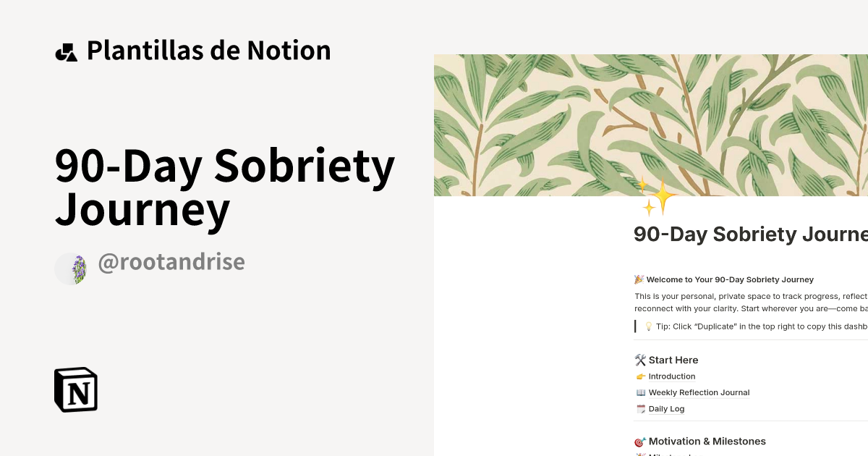This screenshot has width=868, height=456.
Task: Open the Weekly Reflection Journal link
Action: click(699, 392)
